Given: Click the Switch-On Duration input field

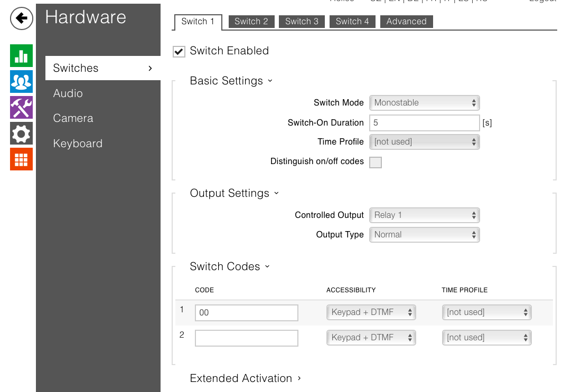Looking at the screenshot, I should (x=424, y=123).
